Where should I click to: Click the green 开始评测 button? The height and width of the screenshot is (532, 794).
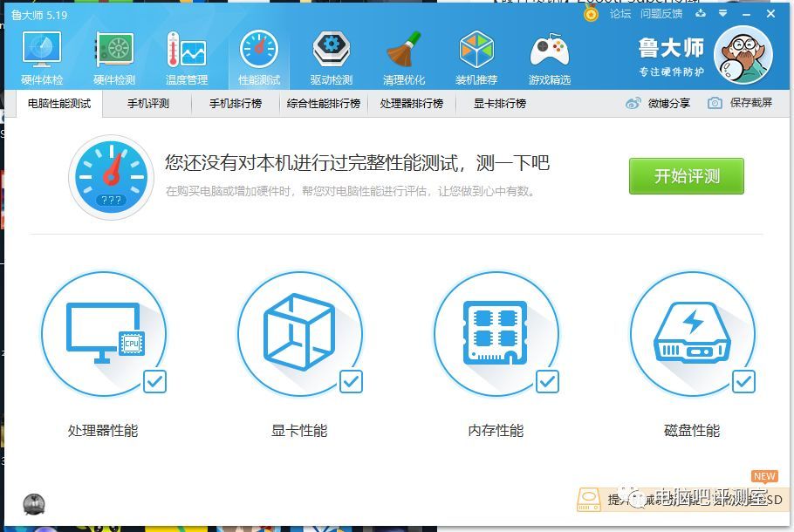pyautogui.click(x=686, y=175)
